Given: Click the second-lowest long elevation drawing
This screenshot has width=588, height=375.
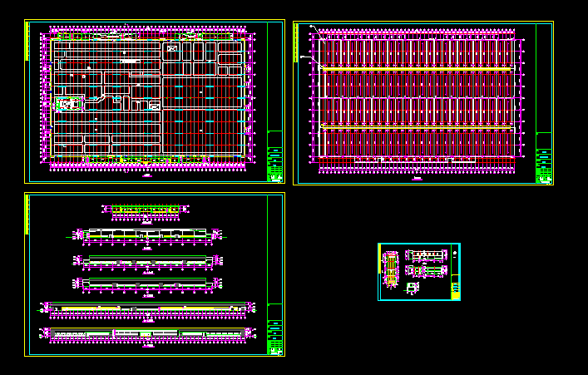Looking at the screenshot, I should click(146, 308).
